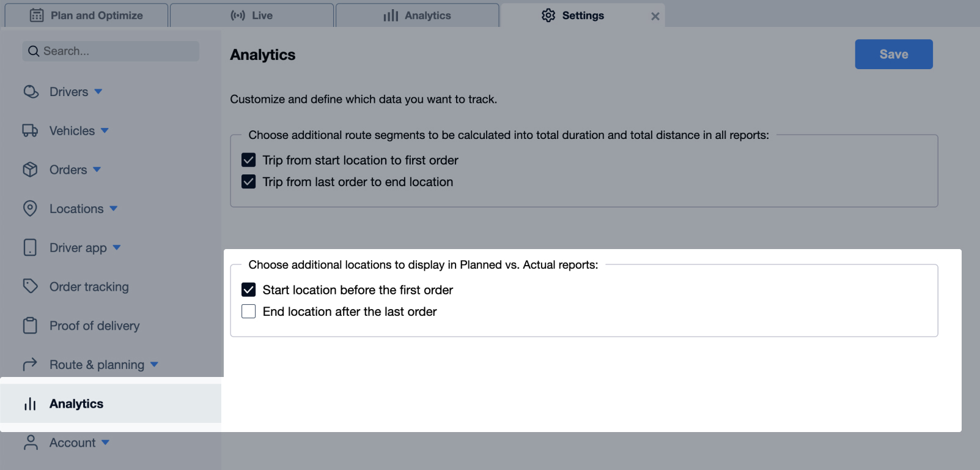The height and width of the screenshot is (470, 980).
Task: Click the Order tracking tag icon
Action: (x=30, y=286)
